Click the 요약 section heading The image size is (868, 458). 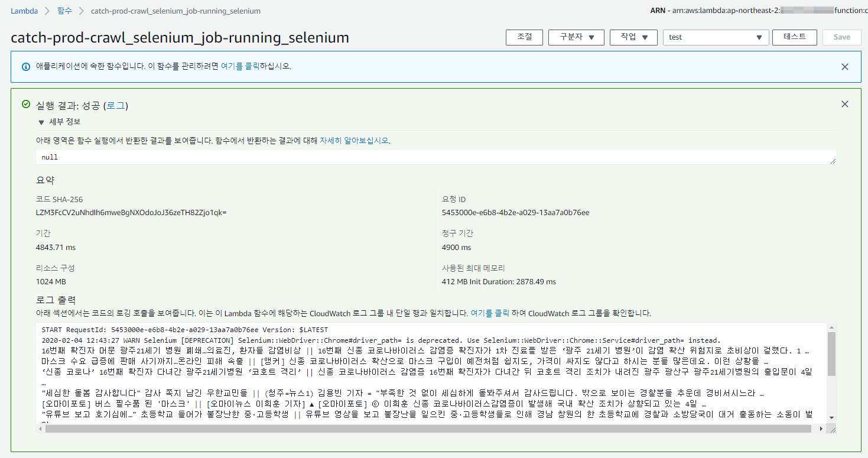click(x=45, y=180)
